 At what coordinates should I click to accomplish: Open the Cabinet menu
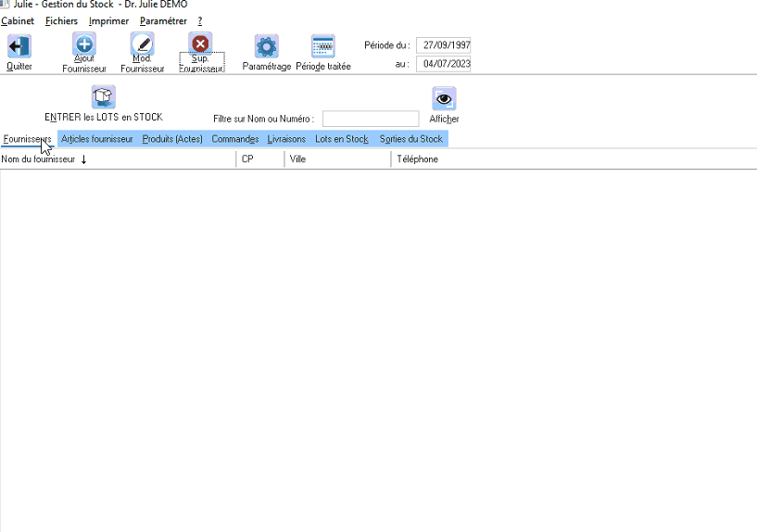pyautogui.click(x=18, y=20)
